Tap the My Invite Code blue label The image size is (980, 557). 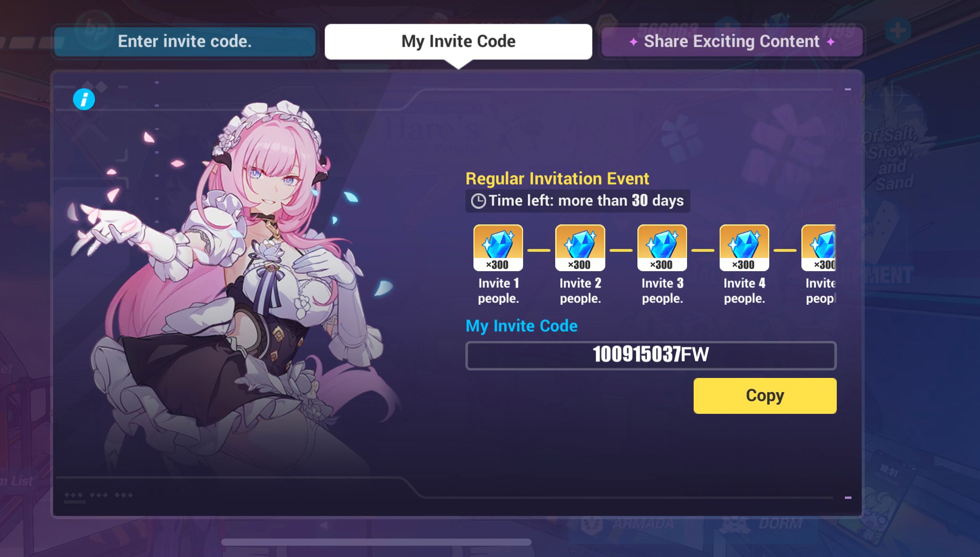pyautogui.click(x=522, y=326)
